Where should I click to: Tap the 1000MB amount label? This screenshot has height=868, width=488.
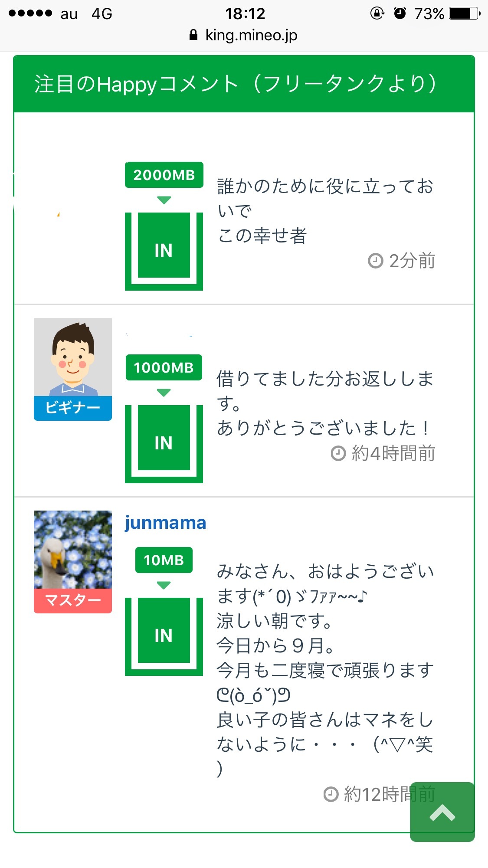164,367
